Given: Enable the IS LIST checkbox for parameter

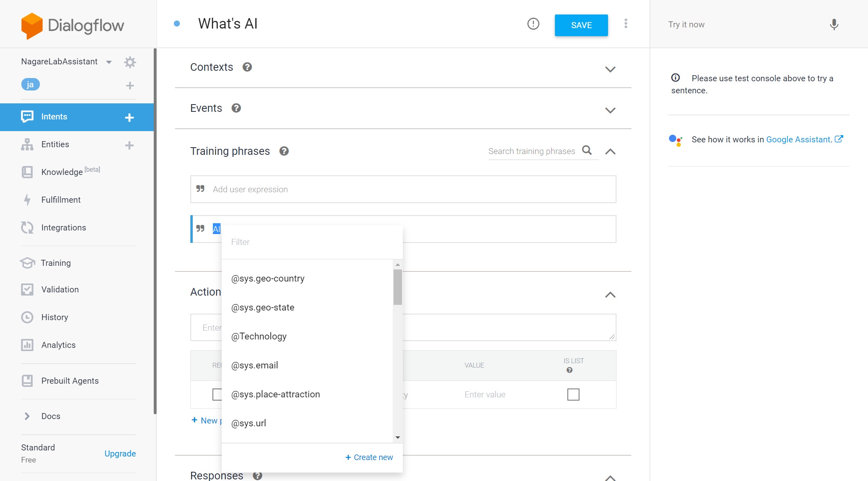Looking at the screenshot, I should pos(572,395).
